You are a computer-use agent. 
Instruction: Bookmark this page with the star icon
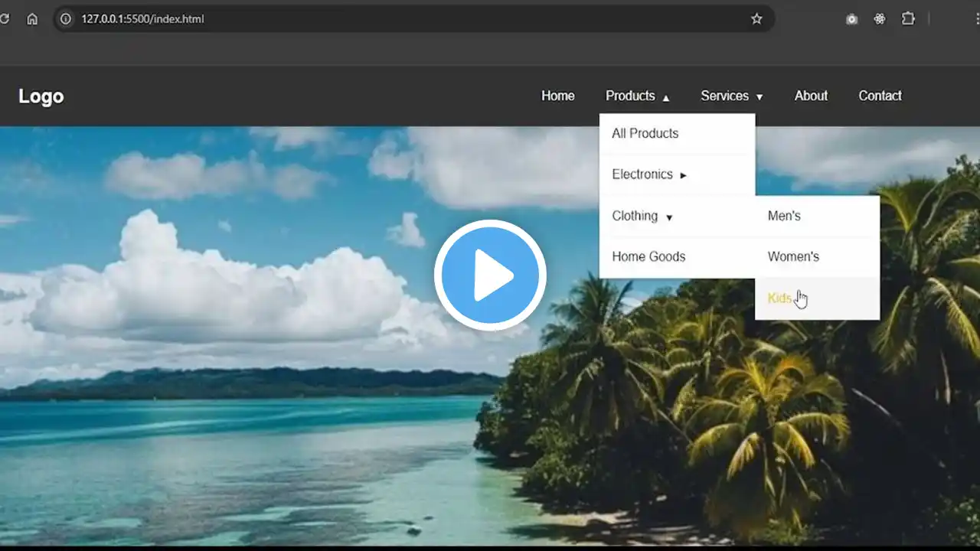pyautogui.click(x=756, y=19)
